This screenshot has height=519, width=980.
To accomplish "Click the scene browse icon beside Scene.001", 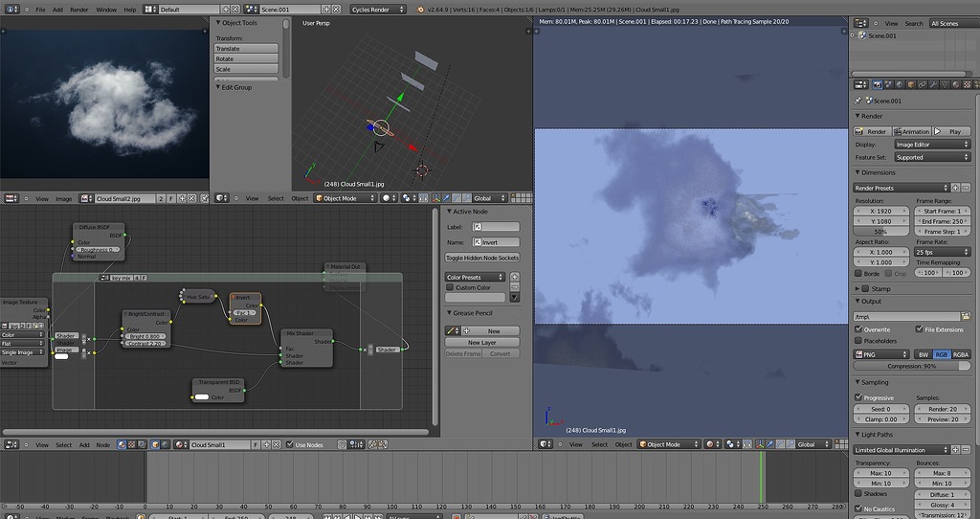I will click(252, 10).
